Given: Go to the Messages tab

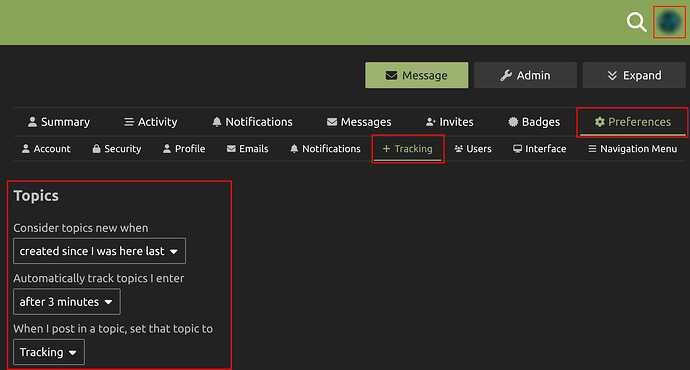Looking at the screenshot, I should click(x=359, y=122).
